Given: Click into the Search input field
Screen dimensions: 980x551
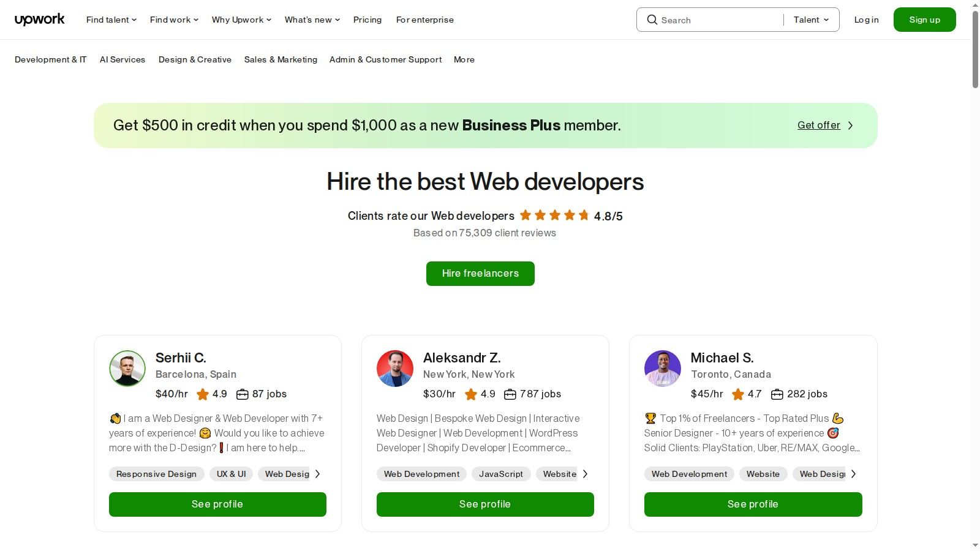Looking at the screenshot, I should (x=718, y=20).
